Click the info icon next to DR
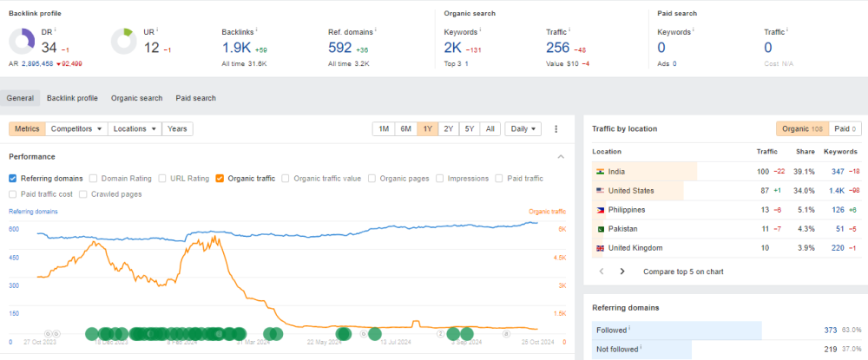868x360 pixels. click(x=56, y=30)
